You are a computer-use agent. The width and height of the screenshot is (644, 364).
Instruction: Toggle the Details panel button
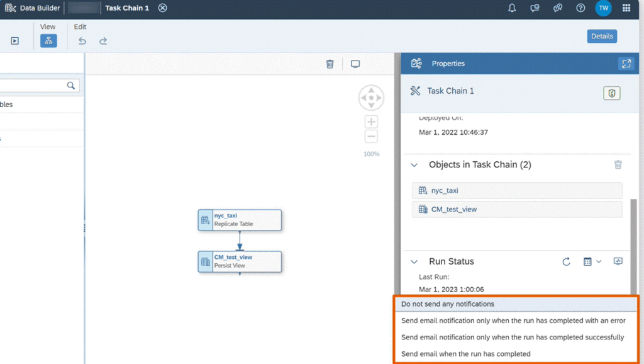[602, 36]
